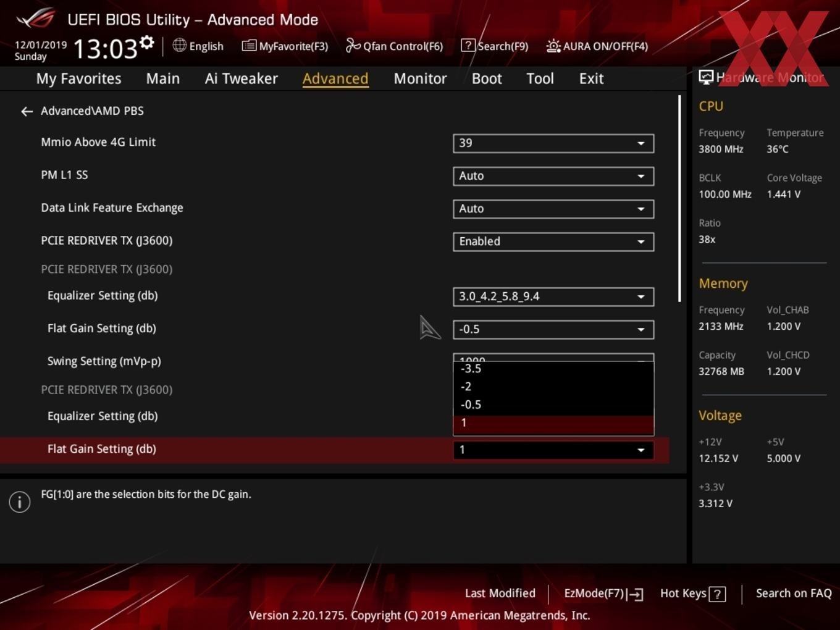
Task: Open the PM L1 SS dropdown
Action: 553,176
